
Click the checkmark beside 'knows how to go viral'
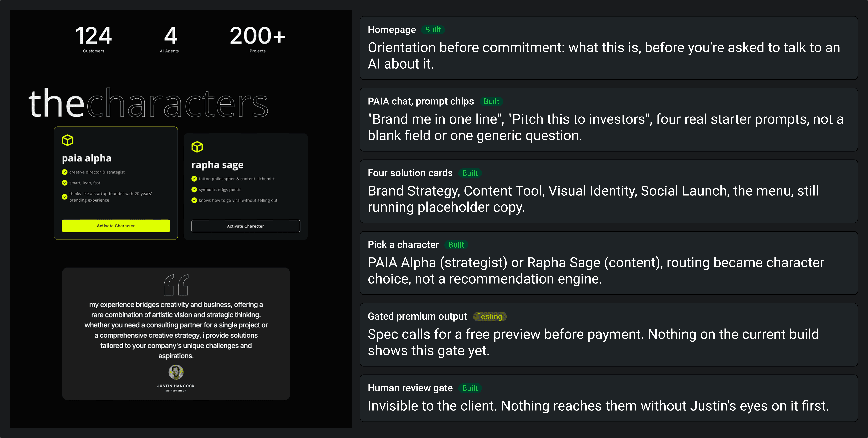coord(194,200)
